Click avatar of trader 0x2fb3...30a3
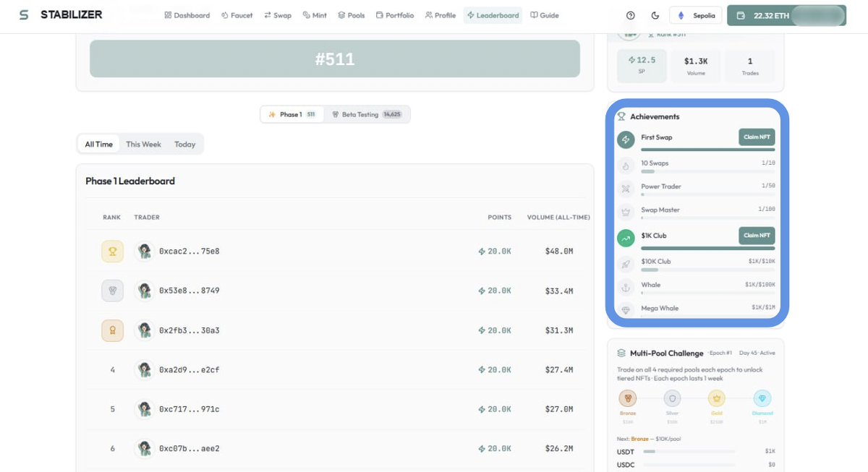 coord(145,330)
